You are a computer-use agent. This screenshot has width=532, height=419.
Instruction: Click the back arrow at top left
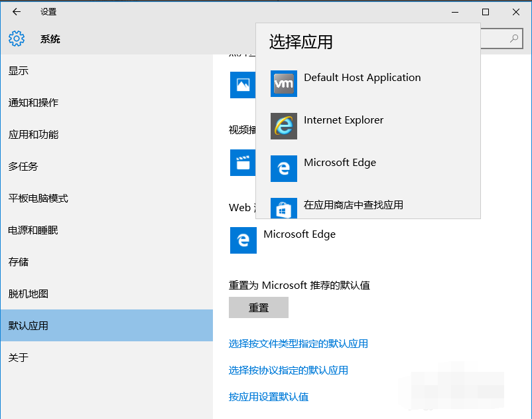pos(15,11)
